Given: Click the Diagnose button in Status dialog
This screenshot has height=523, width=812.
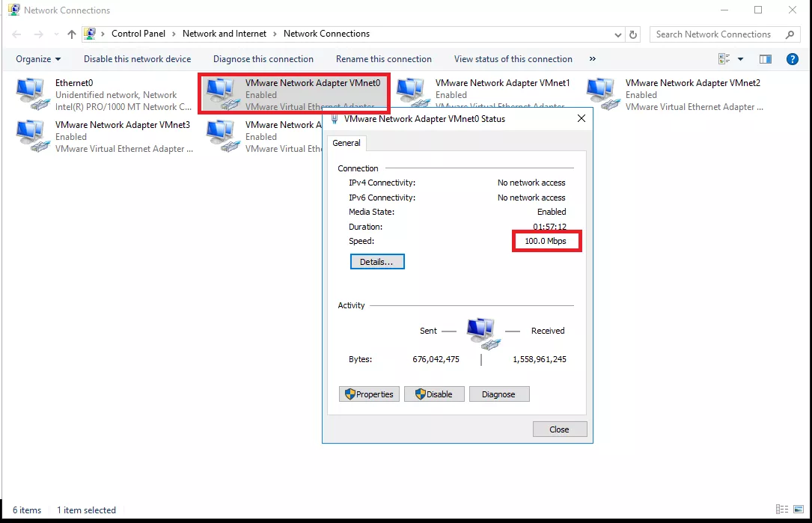Looking at the screenshot, I should tap(499, 394).
